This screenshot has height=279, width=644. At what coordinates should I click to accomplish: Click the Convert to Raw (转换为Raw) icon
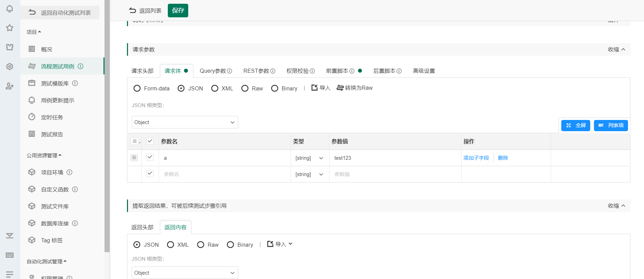[x=340, y=88]
